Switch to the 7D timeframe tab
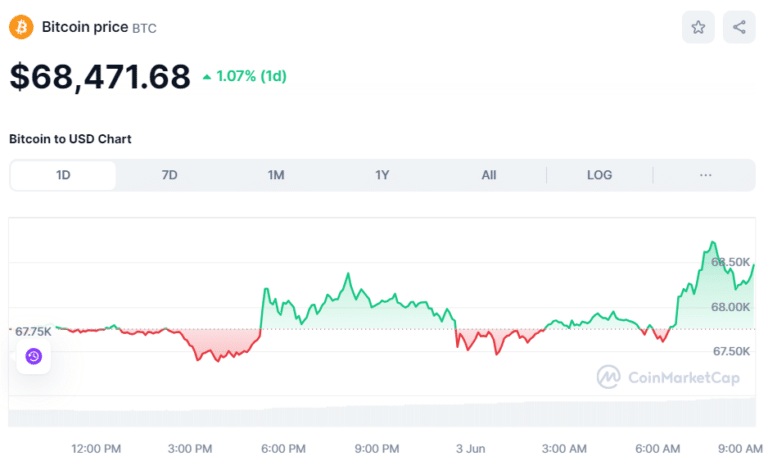The image size is (768, 465). click(169, 175)
